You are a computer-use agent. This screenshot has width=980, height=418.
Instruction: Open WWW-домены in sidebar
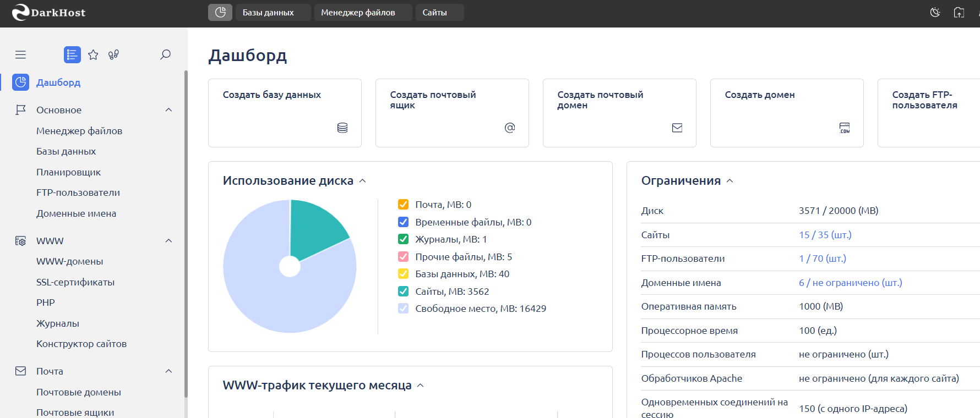(70, 261)
